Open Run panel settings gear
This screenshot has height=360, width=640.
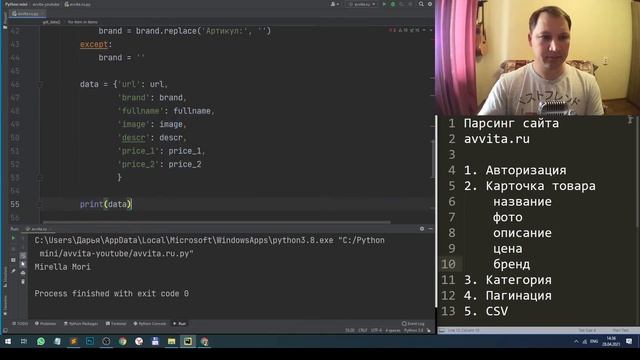422,229
